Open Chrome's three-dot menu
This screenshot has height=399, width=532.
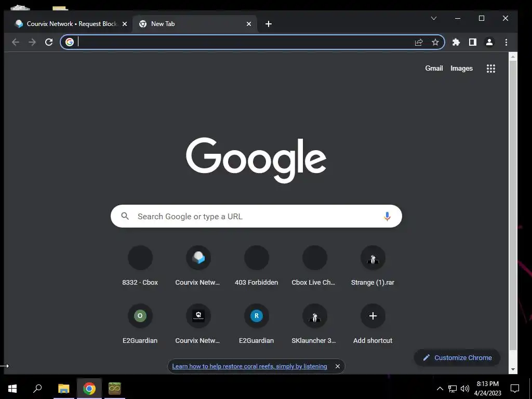(x=506, y=42)
